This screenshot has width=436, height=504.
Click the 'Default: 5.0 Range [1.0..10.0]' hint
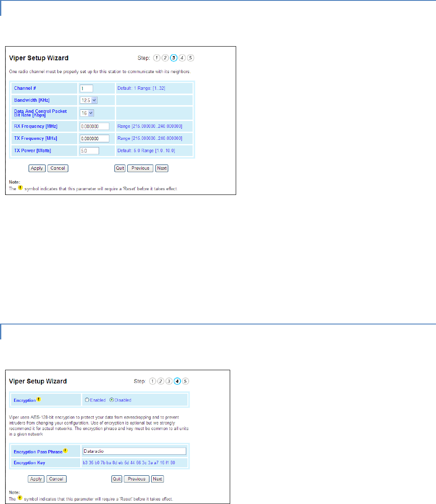point(146,150)
